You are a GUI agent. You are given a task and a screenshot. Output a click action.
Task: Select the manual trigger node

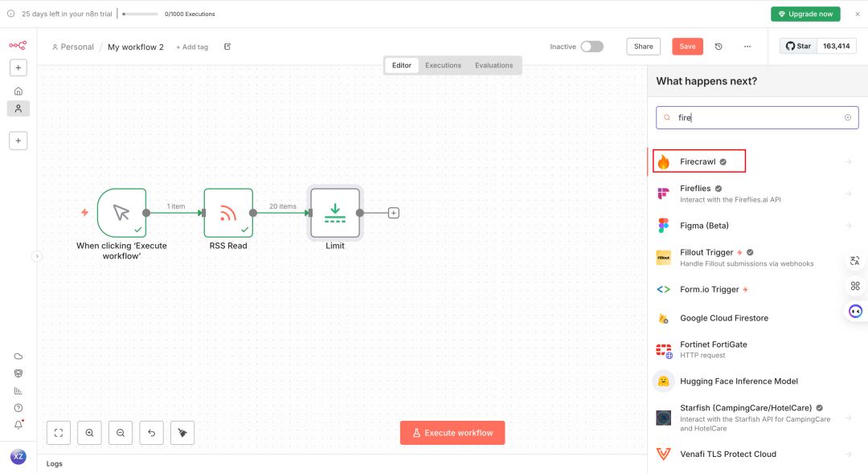tap(122, 213)
